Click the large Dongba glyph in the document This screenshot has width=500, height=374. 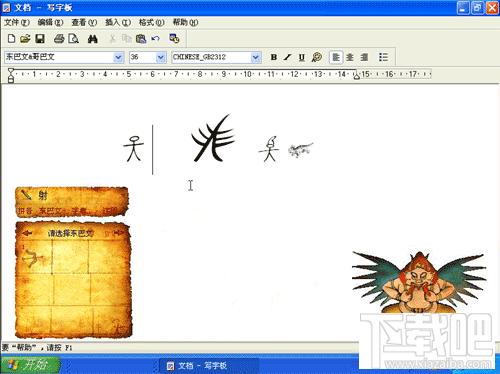tap(213, 139)
